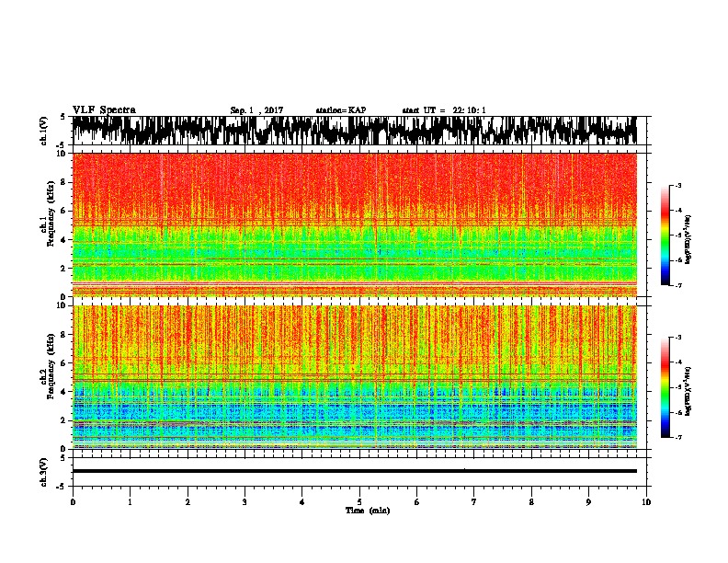Click the "Time (min)" axis label
728x563 pixels.
point(368,511)
